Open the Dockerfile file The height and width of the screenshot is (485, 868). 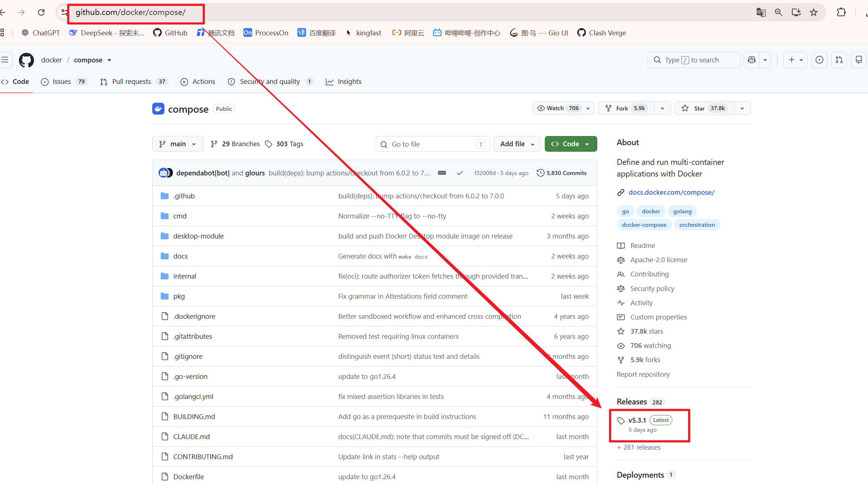click(188, 477)
